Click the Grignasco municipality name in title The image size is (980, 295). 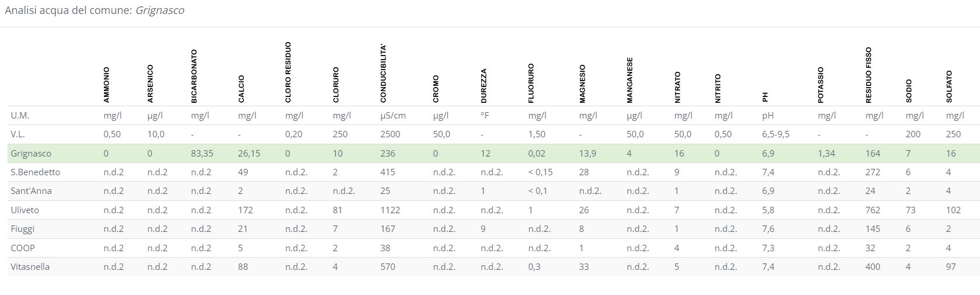tap(159, 11)
